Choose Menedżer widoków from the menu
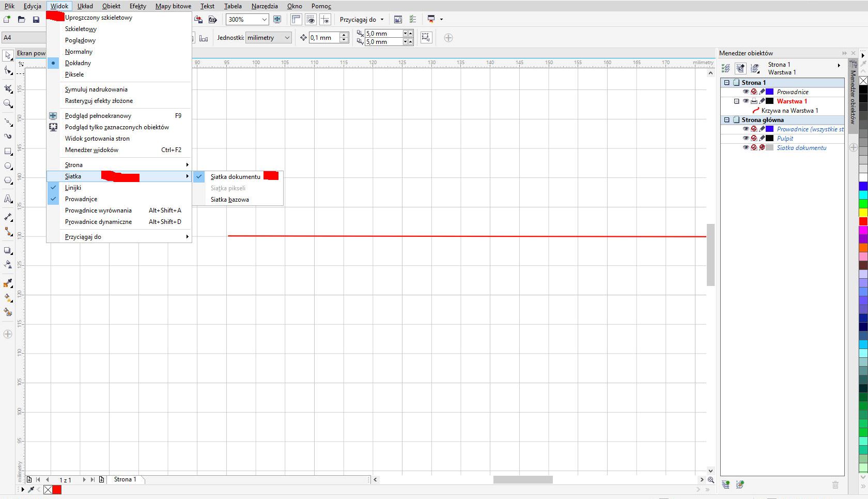 tap(91, 150)
